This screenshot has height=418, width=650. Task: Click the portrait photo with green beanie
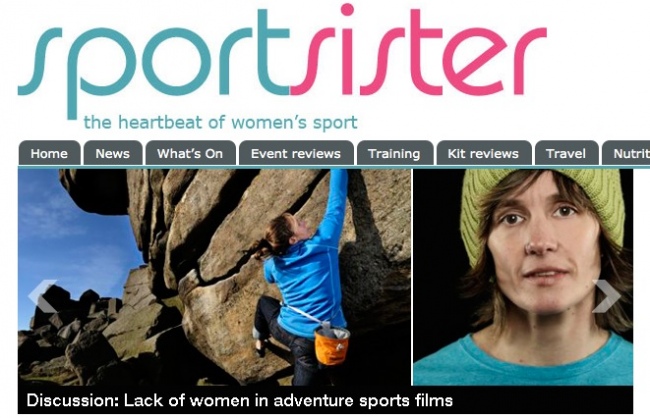click(523, 277)
